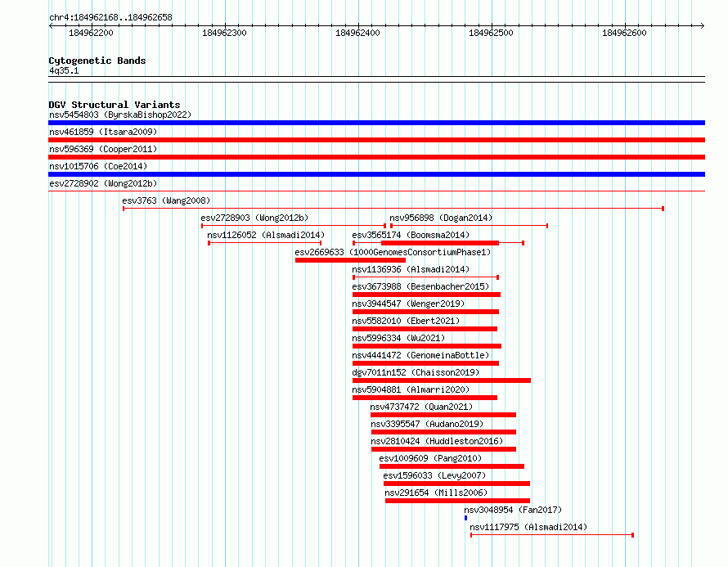Click nsv5996334 (Wu2021) label
The width and height of the screenshot is (728, 567).
point(398,338)
